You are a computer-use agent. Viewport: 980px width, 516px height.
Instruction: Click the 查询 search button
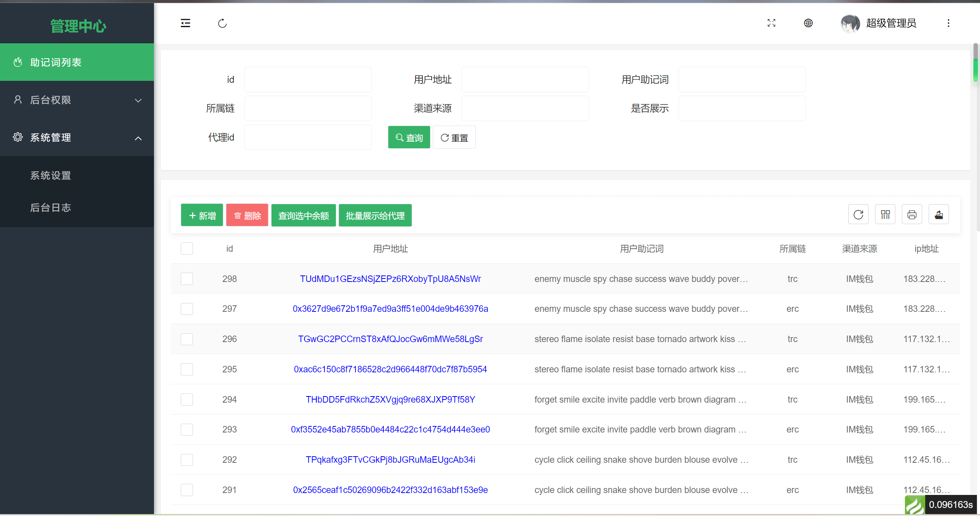coord(409,138)
